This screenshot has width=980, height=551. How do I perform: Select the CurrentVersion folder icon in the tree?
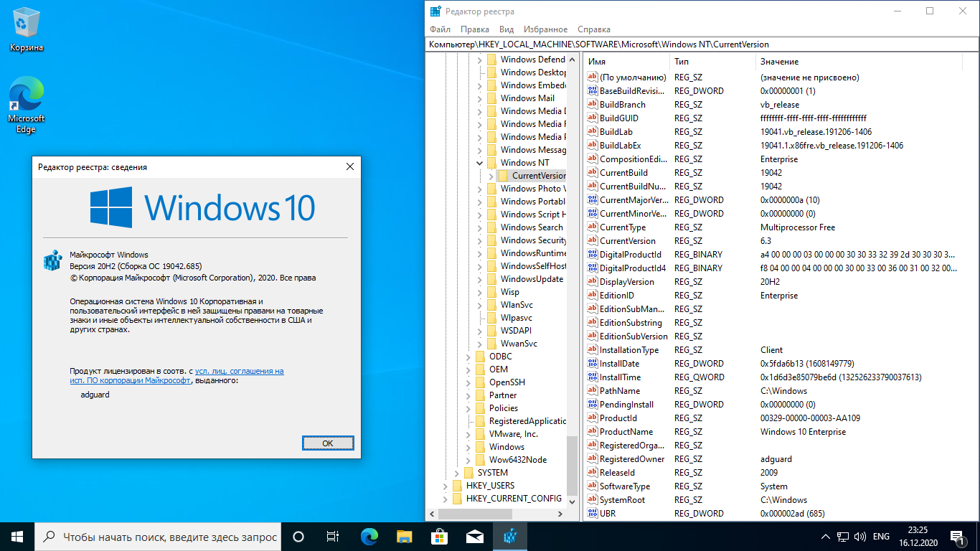[504, 176]
